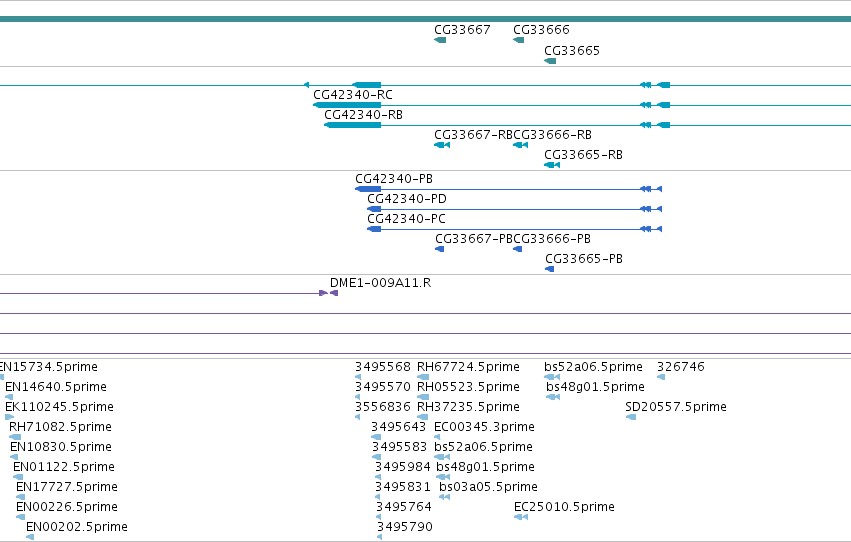
Task: Select the CG33666 gene label
Action: 541,30
